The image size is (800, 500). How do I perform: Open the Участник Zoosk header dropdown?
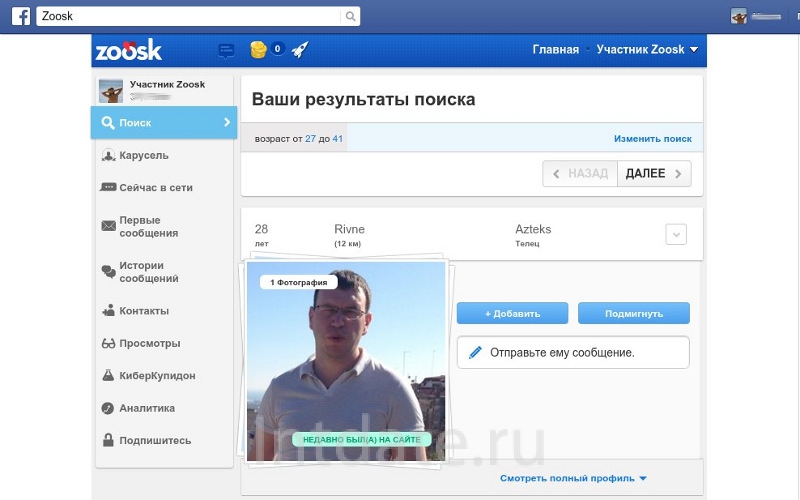(647, 49)
